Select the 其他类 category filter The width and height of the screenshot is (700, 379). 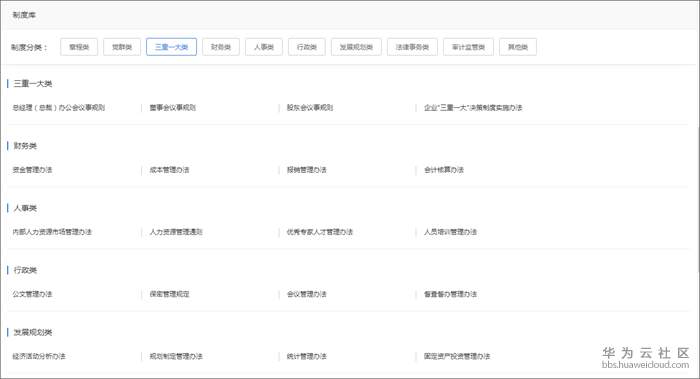click(x=518, y=47)
